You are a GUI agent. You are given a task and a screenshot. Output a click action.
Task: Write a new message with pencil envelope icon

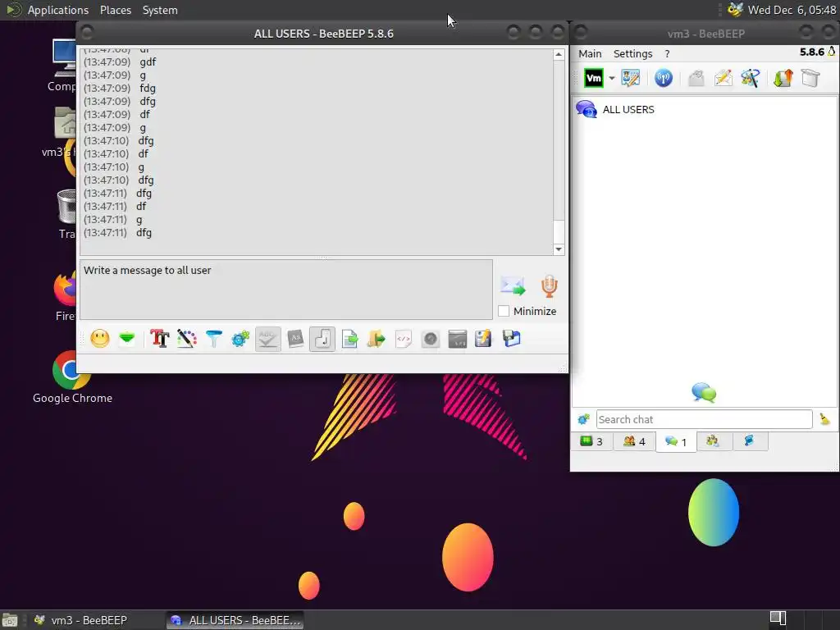coord(723,78)
